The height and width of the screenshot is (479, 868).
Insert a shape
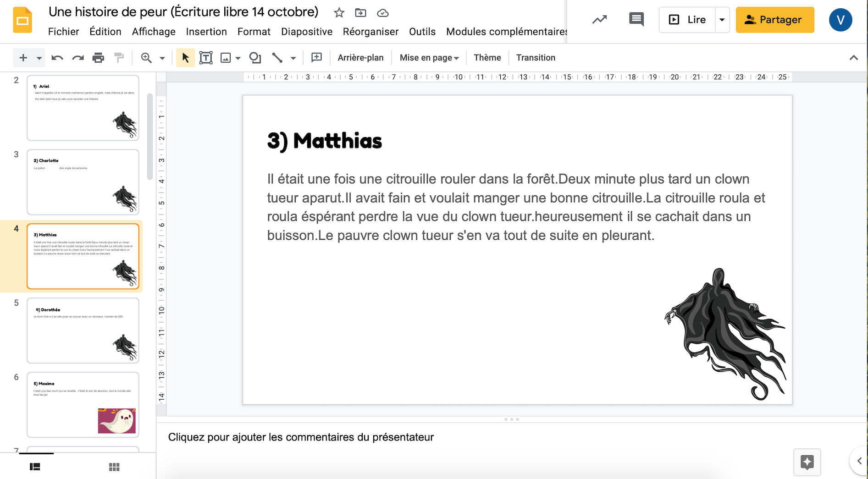[255, 58]
